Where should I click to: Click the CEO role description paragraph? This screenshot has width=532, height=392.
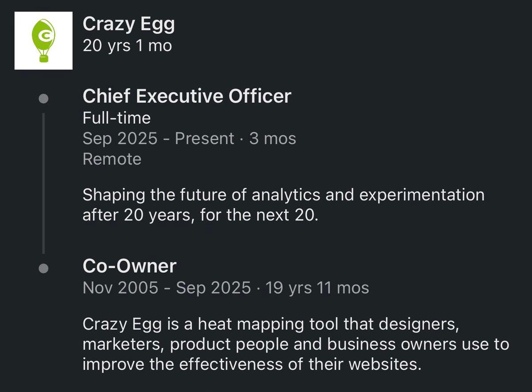tap(283, 205)
